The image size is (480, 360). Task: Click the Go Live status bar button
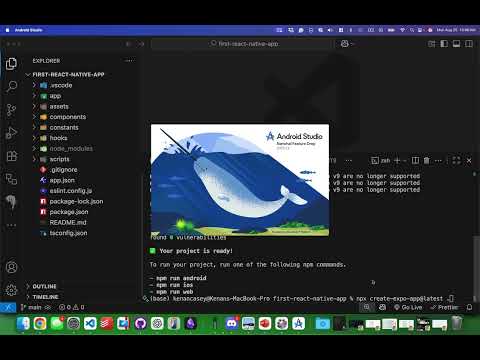coord(408,307)
